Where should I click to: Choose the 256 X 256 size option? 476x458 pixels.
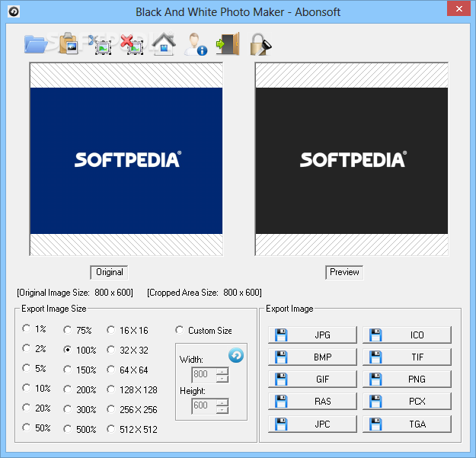(x=132, y=410)
